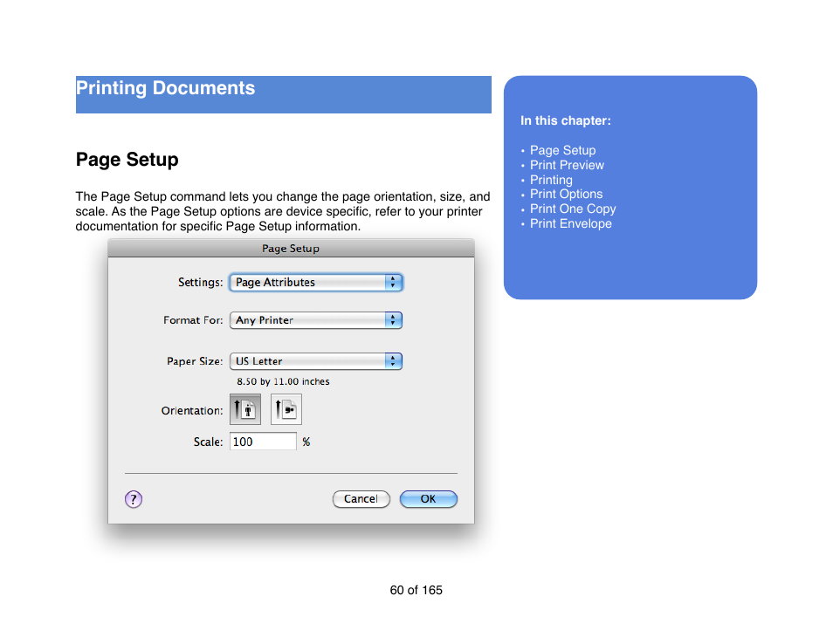Click the 'Paper Size:' label
This screenshot has height=644, width=833.
point(195,361)
